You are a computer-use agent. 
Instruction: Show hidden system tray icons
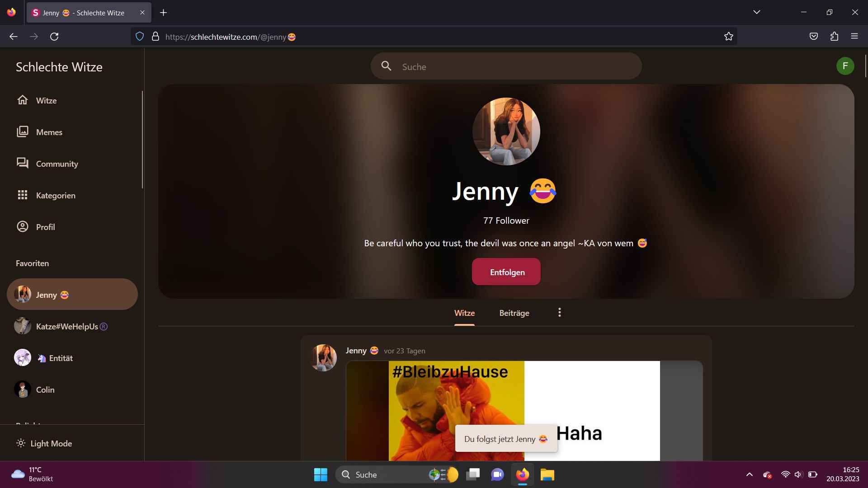[749, 474]
